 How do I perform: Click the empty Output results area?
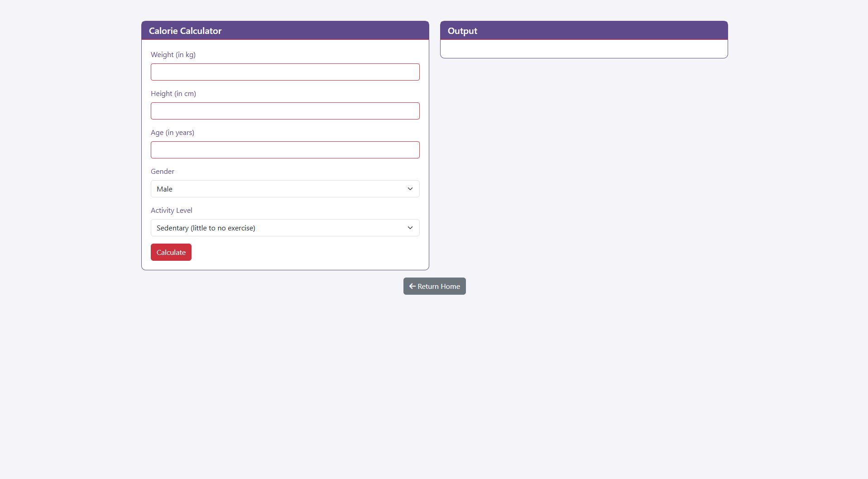[x=584, y=49]
